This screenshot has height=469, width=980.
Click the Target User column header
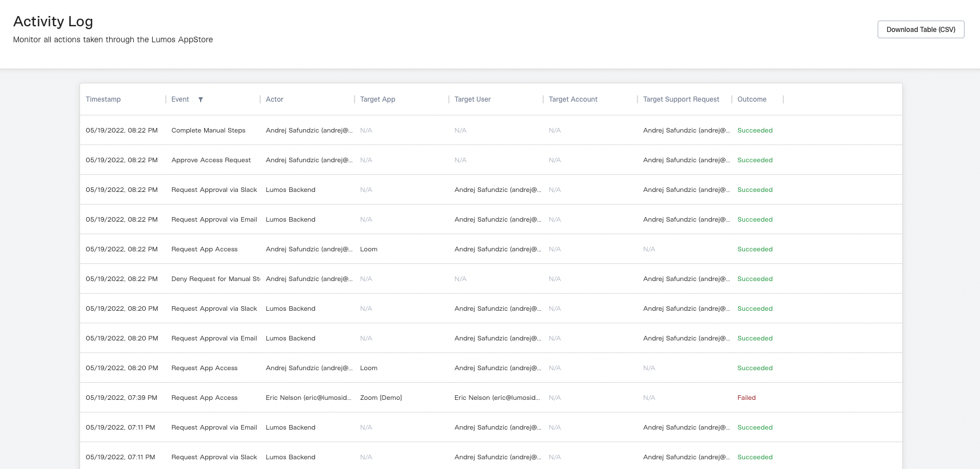click(473, 99)
